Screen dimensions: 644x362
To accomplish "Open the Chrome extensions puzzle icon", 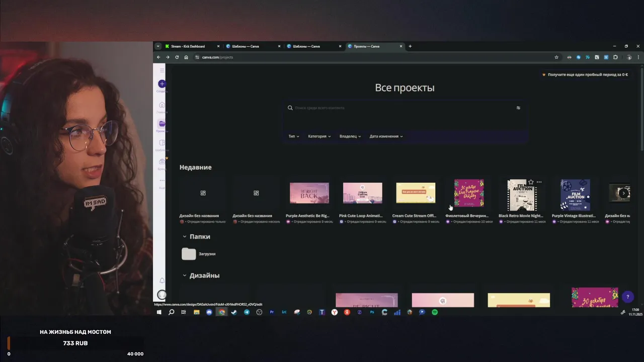I will coord(615,57).
